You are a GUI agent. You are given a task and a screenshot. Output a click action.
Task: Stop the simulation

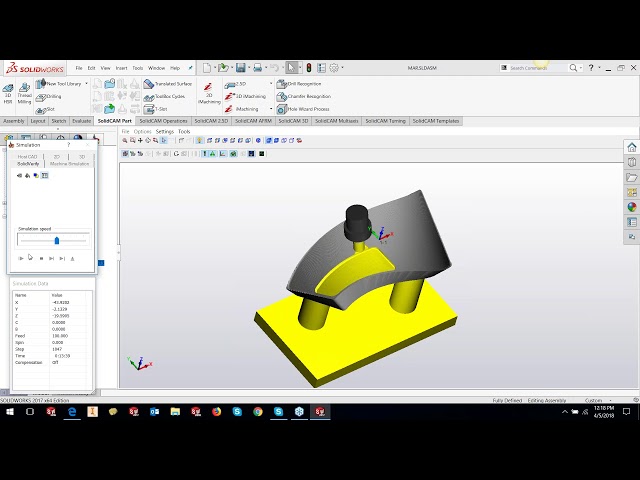(41, 258)
